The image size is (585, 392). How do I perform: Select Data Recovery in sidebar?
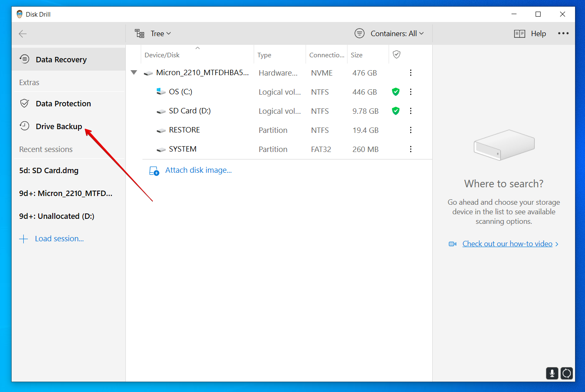[69, 59]
